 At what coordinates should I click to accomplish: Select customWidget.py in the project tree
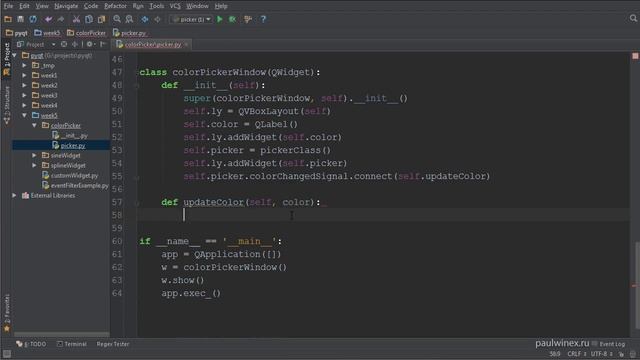pyautogui.click(x=70, y=176)
